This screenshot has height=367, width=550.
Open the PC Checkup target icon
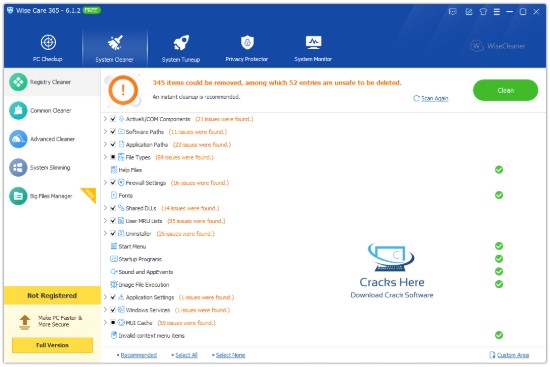coord(48,42)
